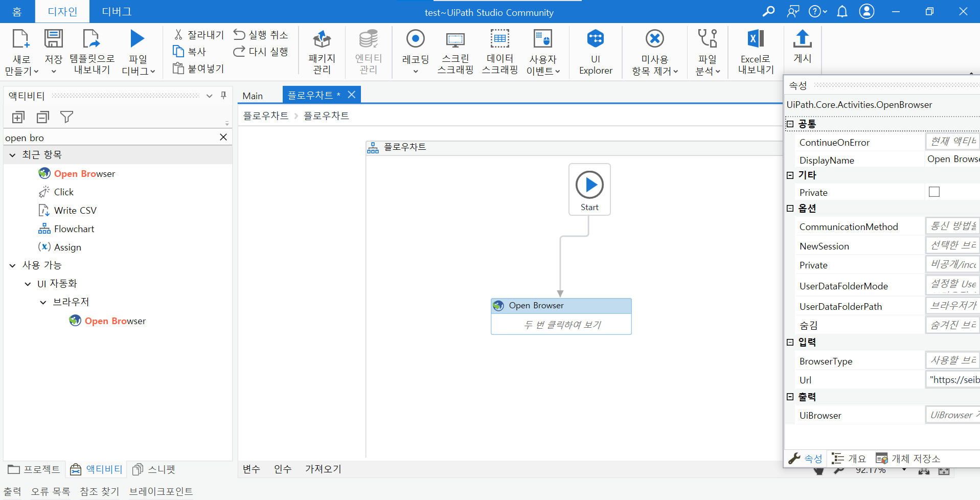Click the 붙여넣기 paste button

(198, 69)
